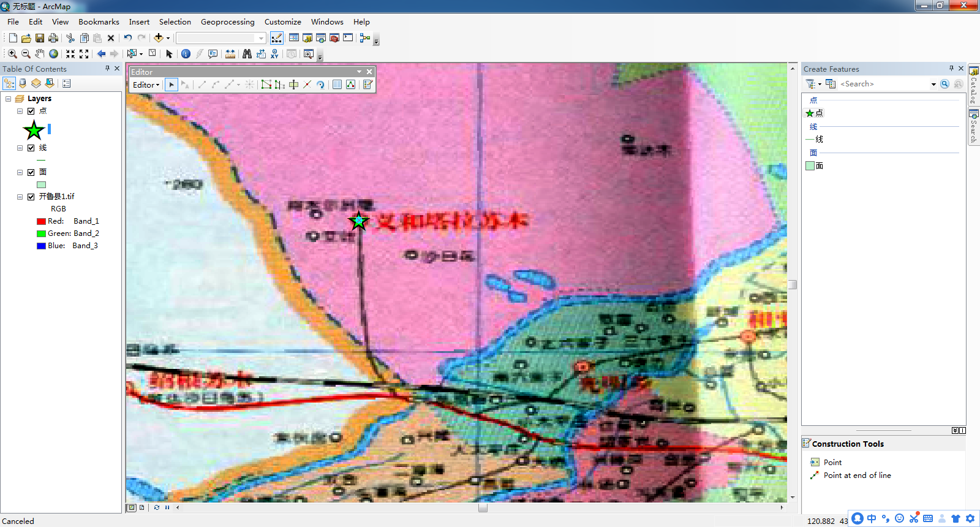Viewport: 980px width, 527px height.
Task: Collapse the 点 layer legend
Action: 20,111
